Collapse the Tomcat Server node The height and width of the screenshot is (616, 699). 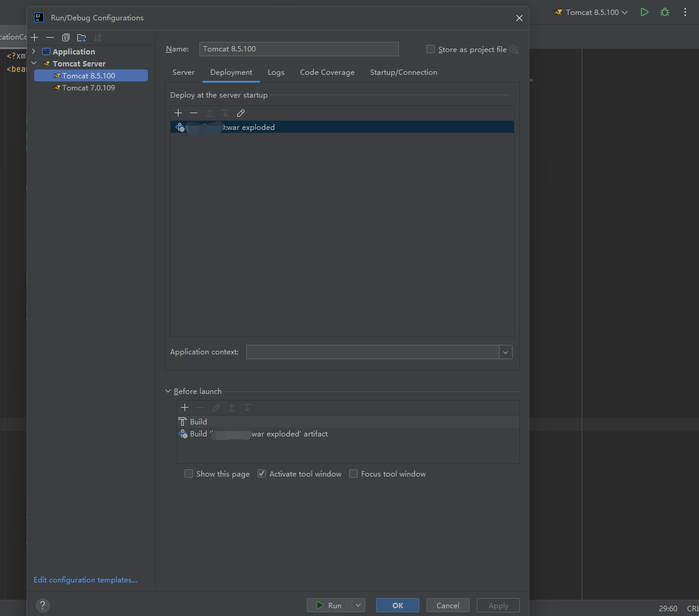coord(34,63)
